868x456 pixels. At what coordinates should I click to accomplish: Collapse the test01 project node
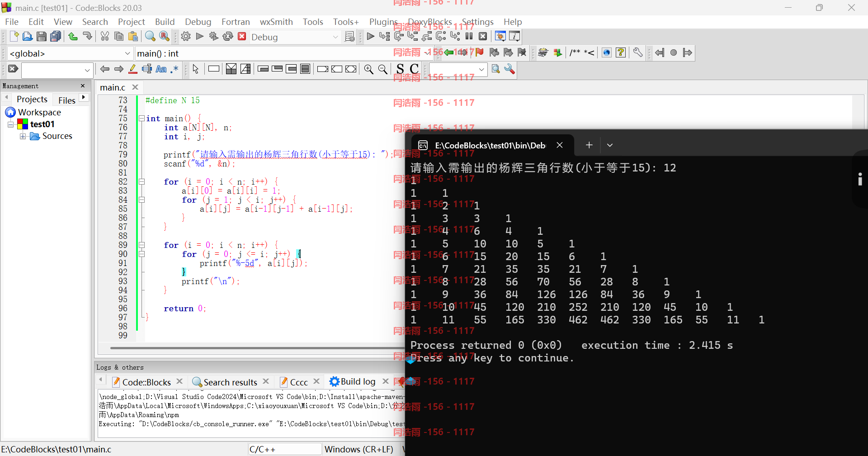click(11, 124)
